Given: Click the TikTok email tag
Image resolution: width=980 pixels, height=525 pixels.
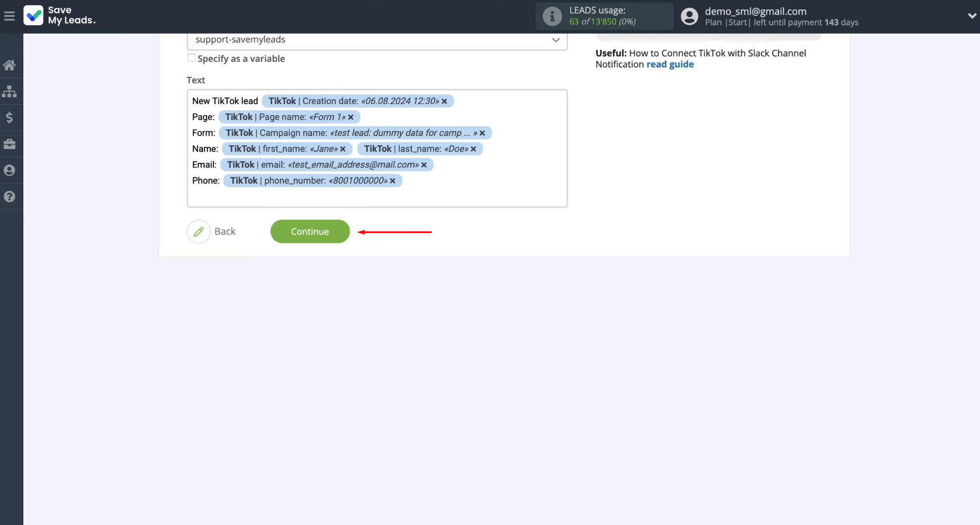Looking at the screenshot, I should (x=326, y=165).
